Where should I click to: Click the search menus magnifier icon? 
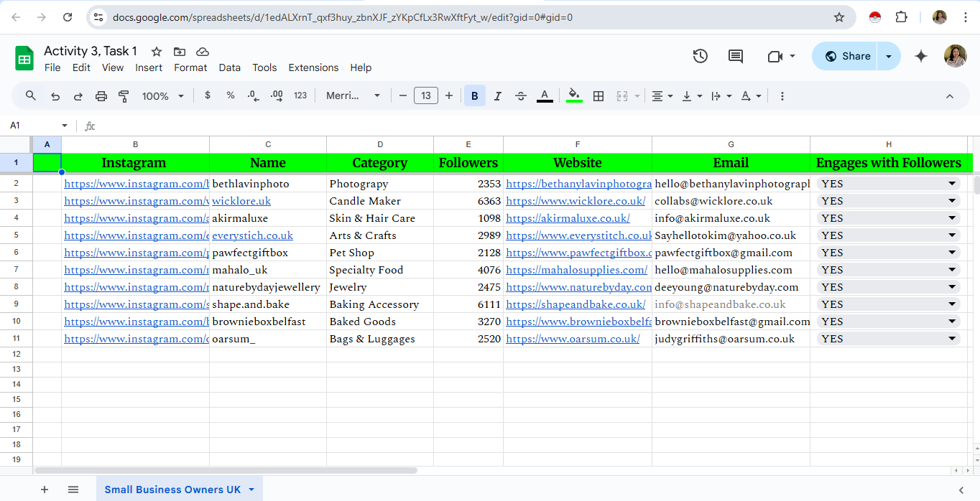point(31,95)
